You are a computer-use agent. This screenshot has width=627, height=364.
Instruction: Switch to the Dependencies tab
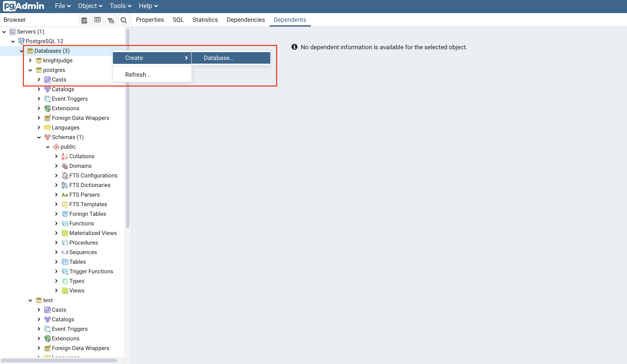[245, 19]
